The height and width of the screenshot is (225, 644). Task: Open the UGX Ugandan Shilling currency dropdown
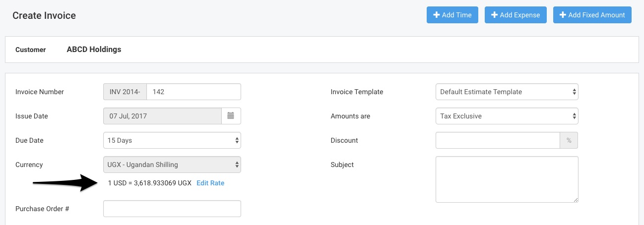[172, 165]
